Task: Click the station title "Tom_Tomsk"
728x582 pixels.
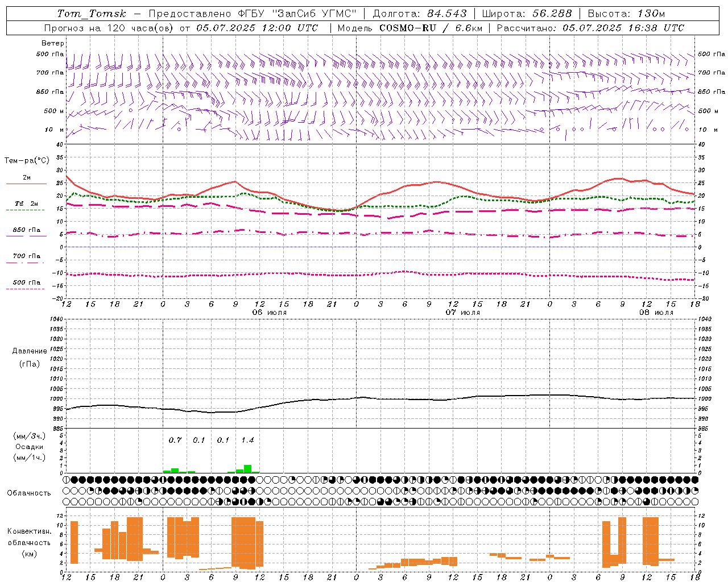Action: click(92, 14)
